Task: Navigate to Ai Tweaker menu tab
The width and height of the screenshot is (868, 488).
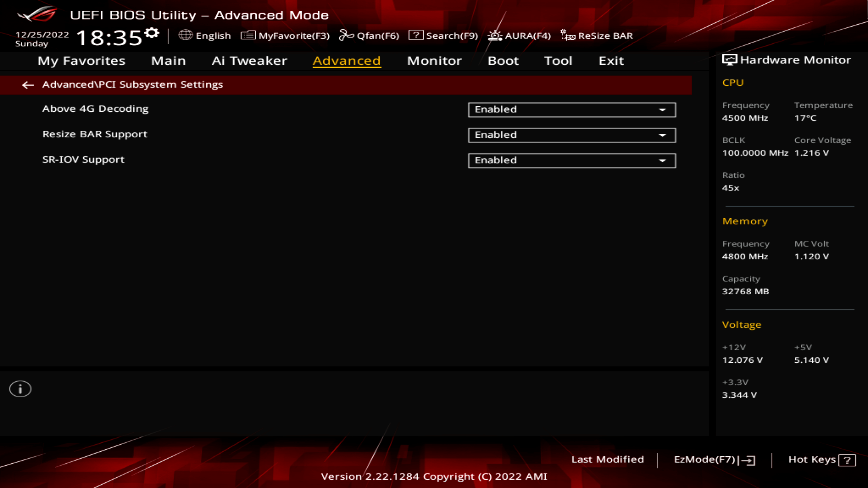Action: pyautogui.click(x=249, y=60)
